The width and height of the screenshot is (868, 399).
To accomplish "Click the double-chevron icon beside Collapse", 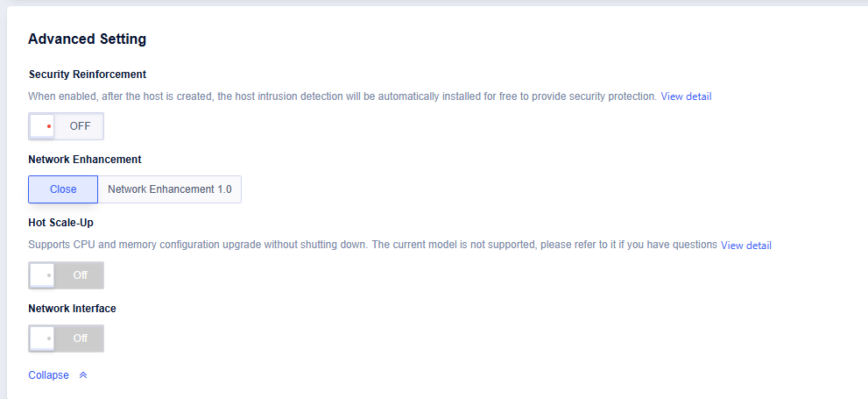I will click(x=83, y=375).
